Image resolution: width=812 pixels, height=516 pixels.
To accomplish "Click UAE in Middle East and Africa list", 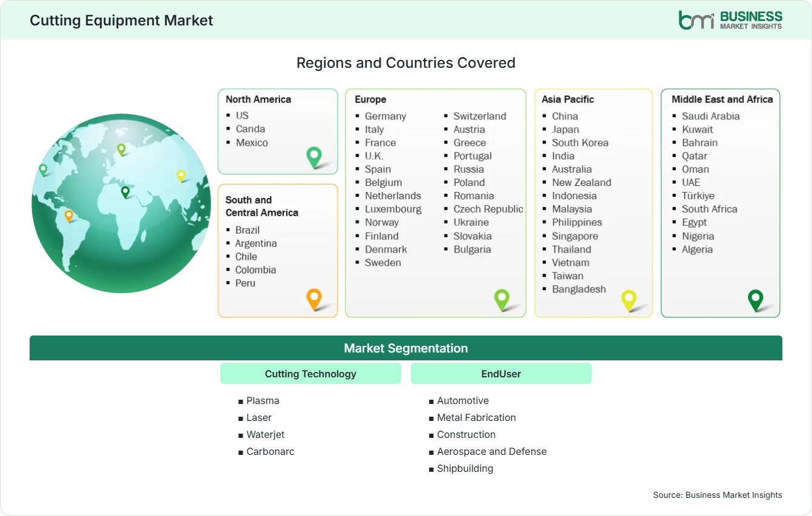I will (691, 183).
